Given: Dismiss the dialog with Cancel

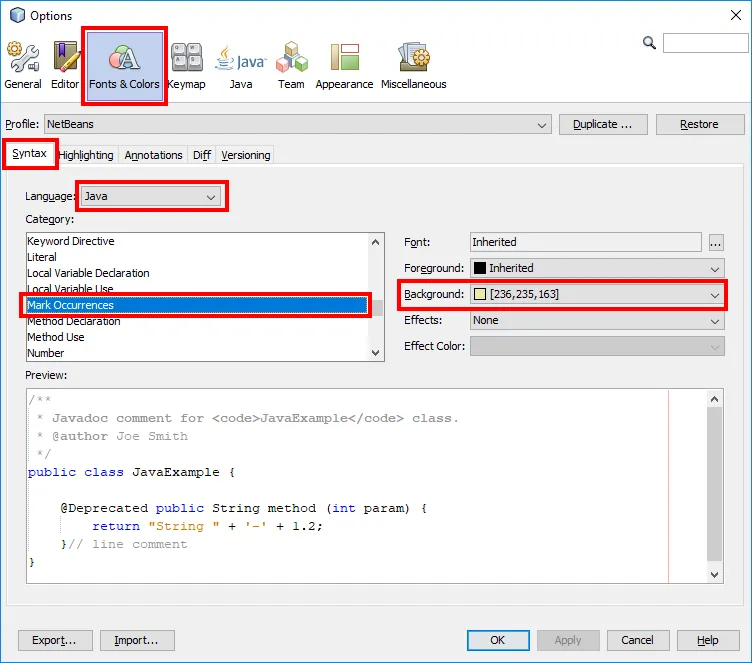Looking at the screenshot, I should (x=638, y=640).
